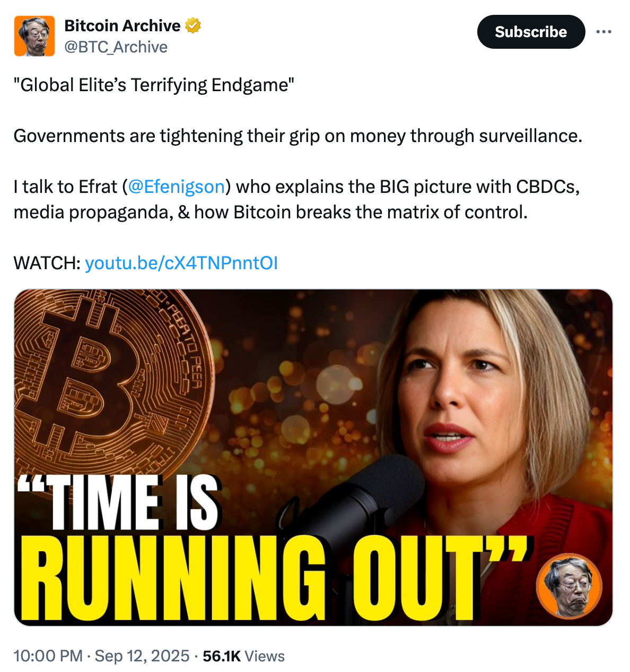Select the "Global Elite's Terrifying Endgame" headline
This screenshot has width=630, height=672.
point(154,85)
